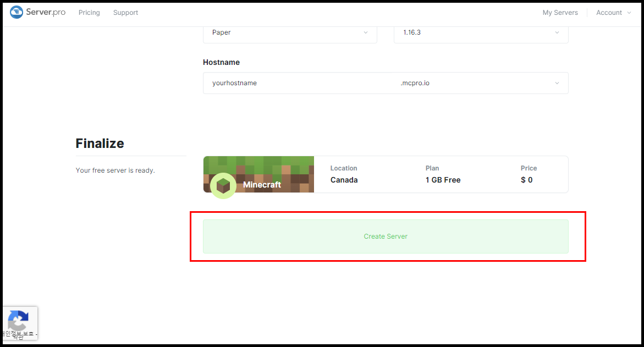Image resolution: width=644 pixels, height=347 pixels.
Task: Click the Canada location value
Action: tap(344, 180)
